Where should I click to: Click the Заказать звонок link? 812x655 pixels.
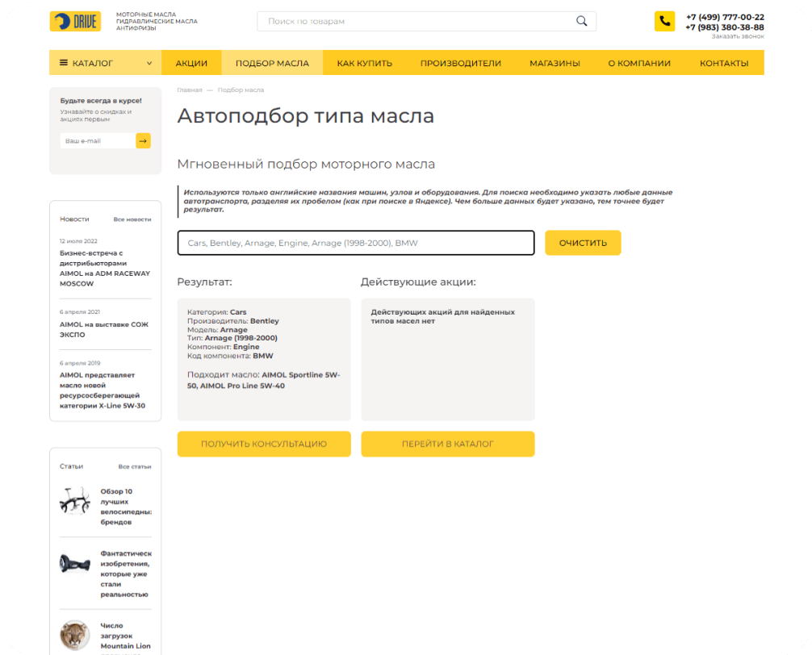[x=737, y=36]
